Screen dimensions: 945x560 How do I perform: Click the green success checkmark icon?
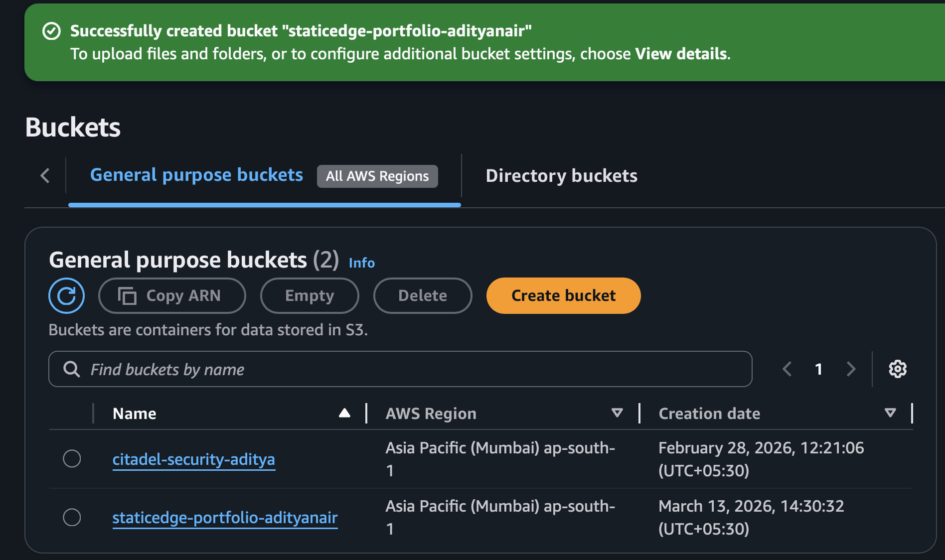[51, 31]
